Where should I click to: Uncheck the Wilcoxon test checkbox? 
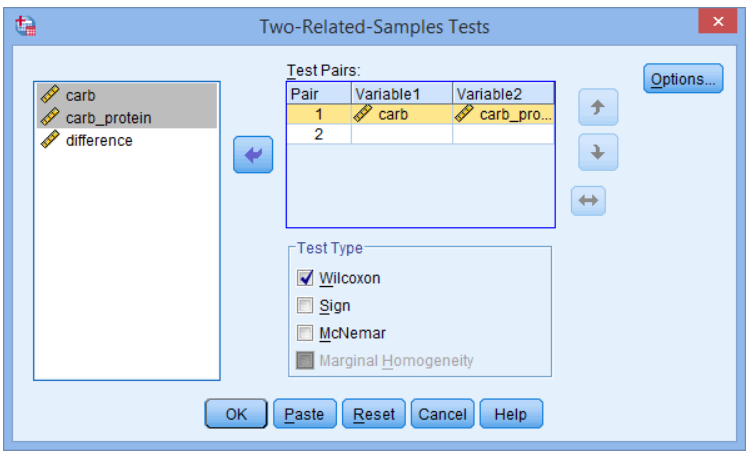305,278
